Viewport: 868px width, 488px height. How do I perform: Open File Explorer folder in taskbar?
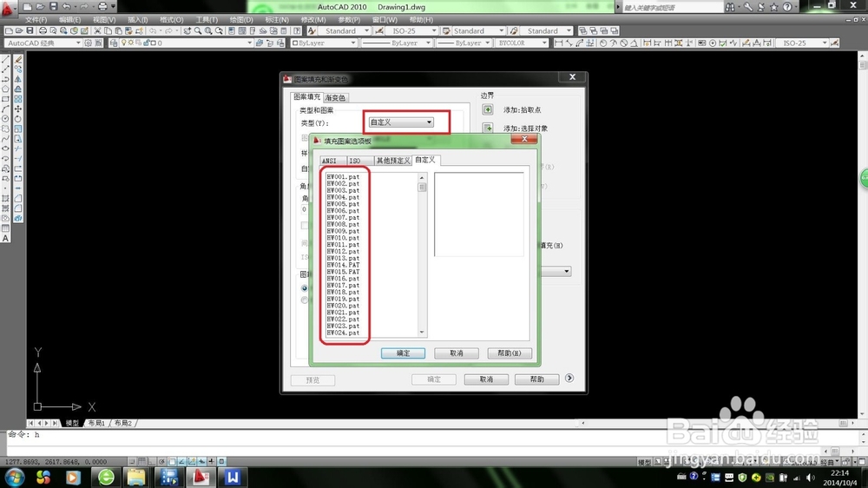(x=135, y=477)
